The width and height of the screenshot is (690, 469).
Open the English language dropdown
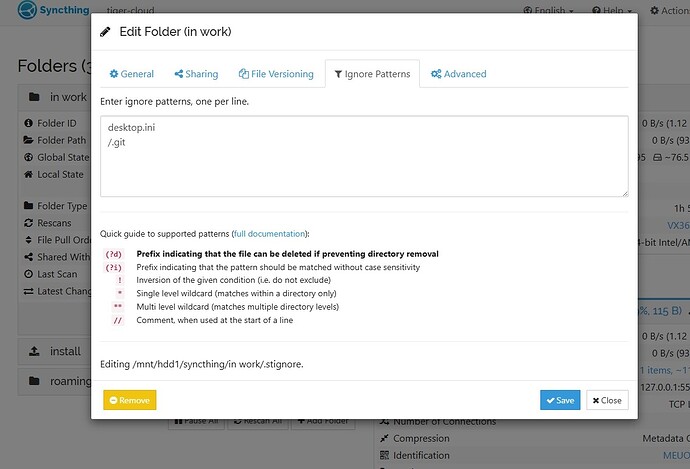tap(548, 10)
